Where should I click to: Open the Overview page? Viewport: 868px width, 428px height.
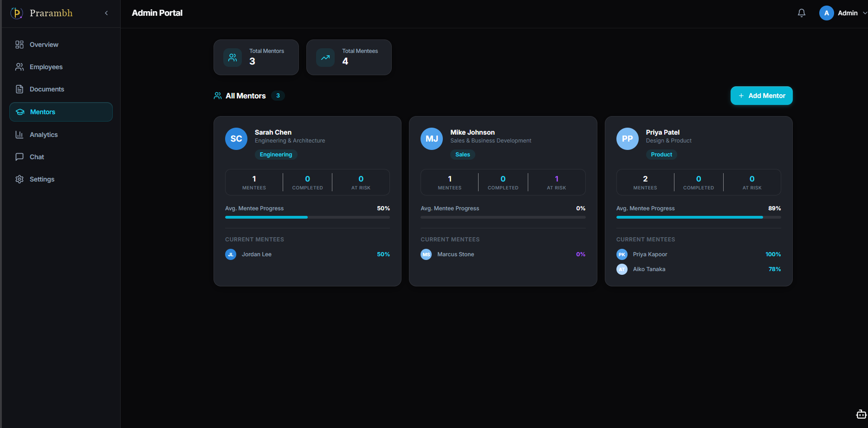point(61,45)
